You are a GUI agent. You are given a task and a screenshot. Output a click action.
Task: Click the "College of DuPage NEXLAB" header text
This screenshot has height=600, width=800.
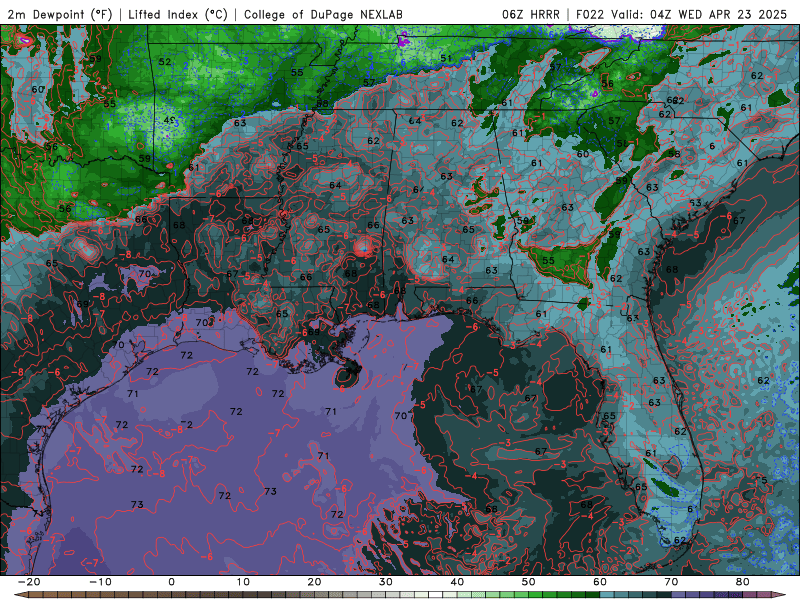click(323, 14)
